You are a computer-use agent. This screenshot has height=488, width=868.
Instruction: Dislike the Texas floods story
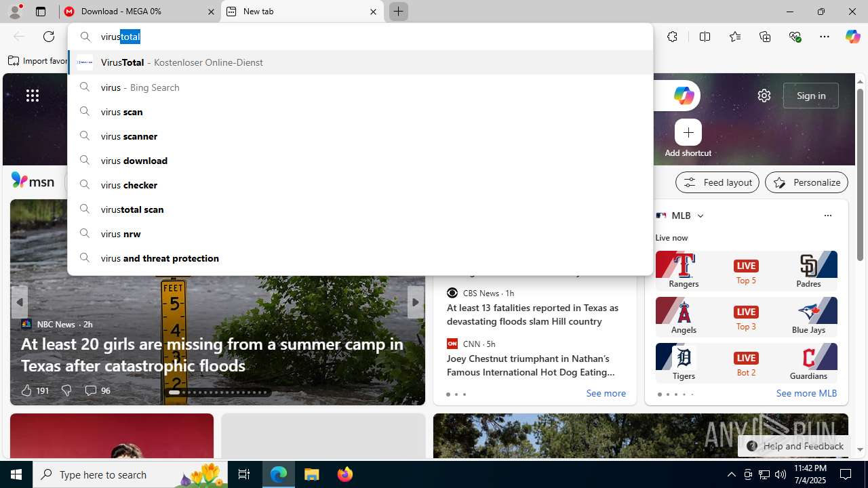[x=66, y=390]
